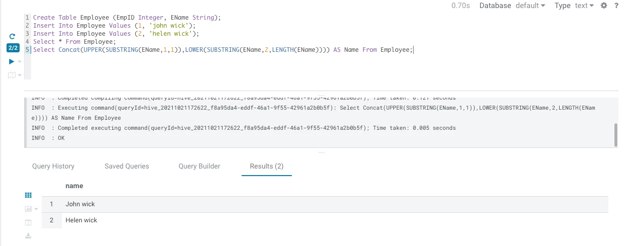Click the resize handle below the log panel
Screen dimensions: 644x246
321,152
